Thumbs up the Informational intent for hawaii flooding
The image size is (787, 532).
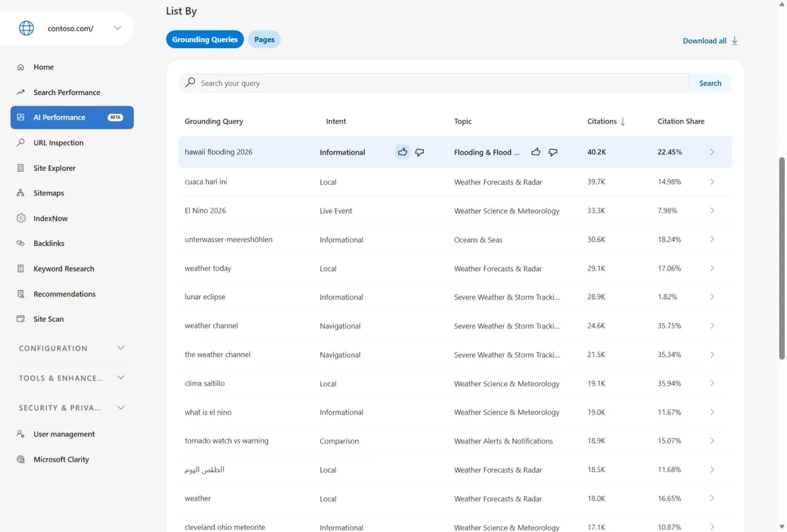pos(403,152)
